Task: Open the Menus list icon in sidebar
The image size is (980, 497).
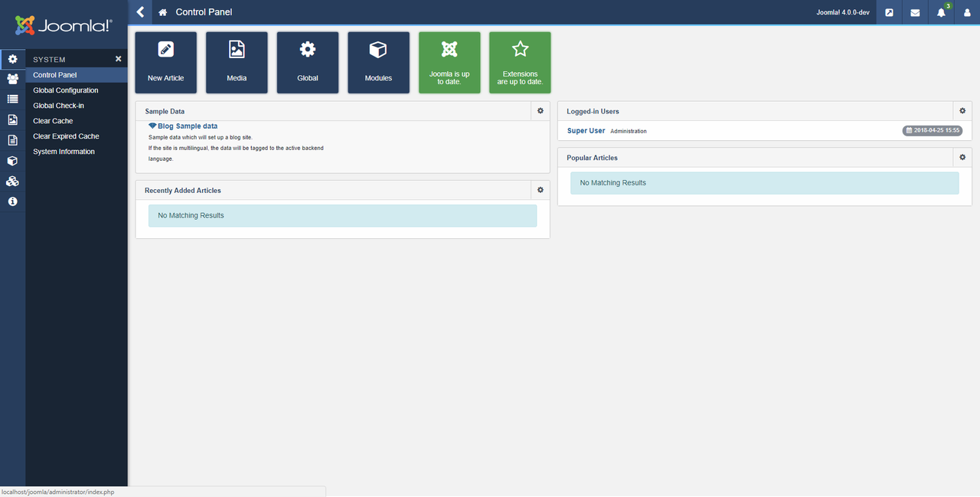Action: pyautogui.click(x=12, y=99)
